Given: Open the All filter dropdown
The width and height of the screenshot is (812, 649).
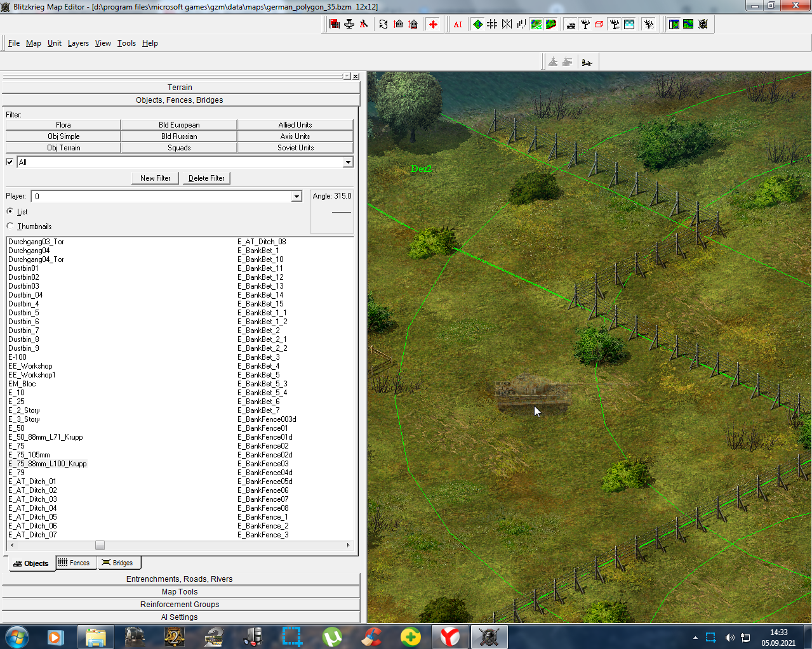Looking at the screenshot, I should pos(347,162).
